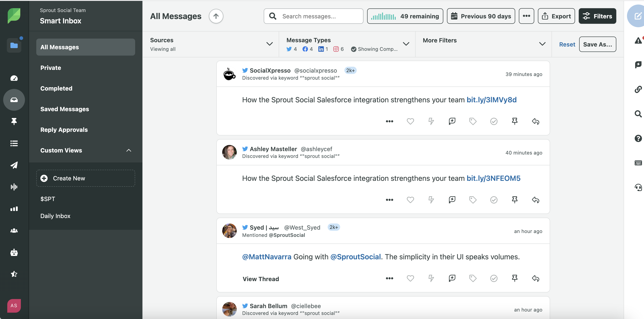Screen dimensions: 644x319
Task: Click the Export button
Action: 556,16
